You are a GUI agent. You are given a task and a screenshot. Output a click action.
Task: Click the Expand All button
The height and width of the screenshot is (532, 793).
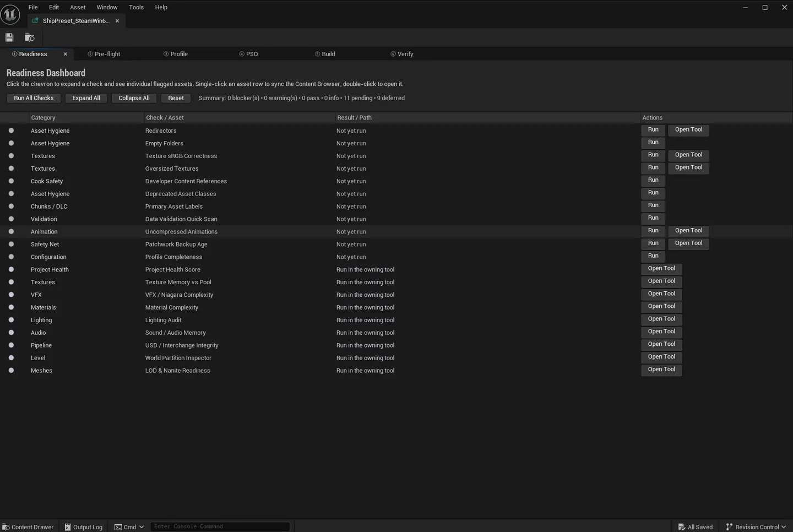[x=86, y=98]
